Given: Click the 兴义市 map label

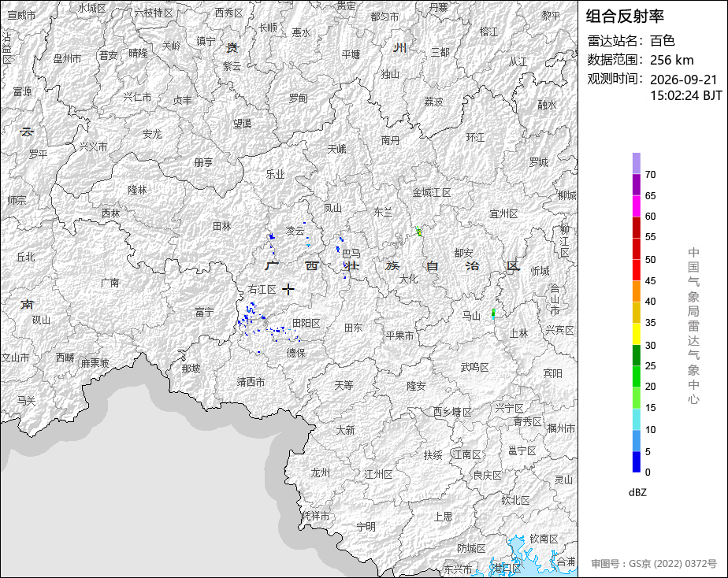Looking at the screenshot, I should [x=93, y=146].
